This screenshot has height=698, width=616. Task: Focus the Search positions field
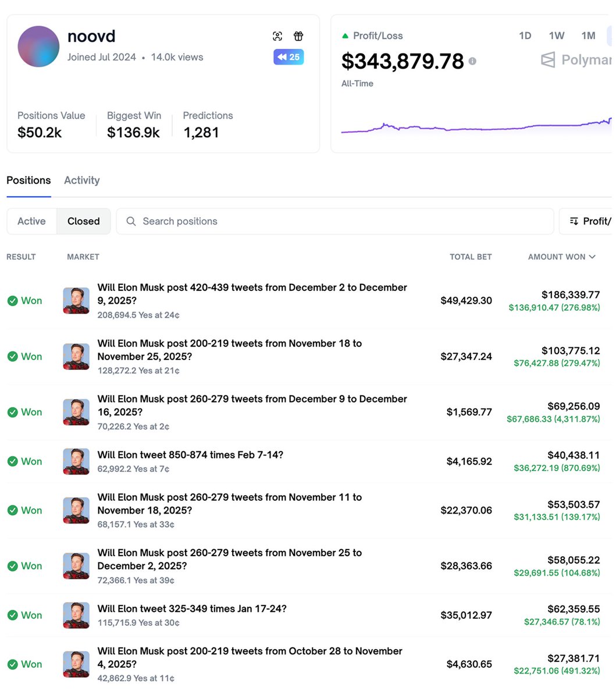pos(335,221)
